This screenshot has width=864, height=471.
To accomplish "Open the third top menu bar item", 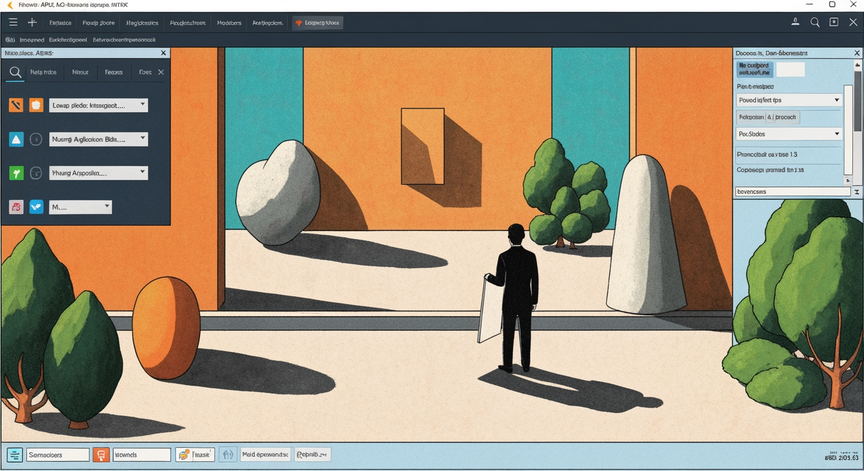I will (142, 23).
